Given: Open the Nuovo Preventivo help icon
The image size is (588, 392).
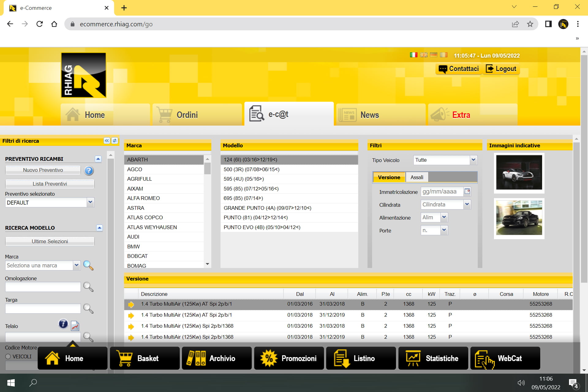Looking at the screenshot, I should tap(89, 171).
